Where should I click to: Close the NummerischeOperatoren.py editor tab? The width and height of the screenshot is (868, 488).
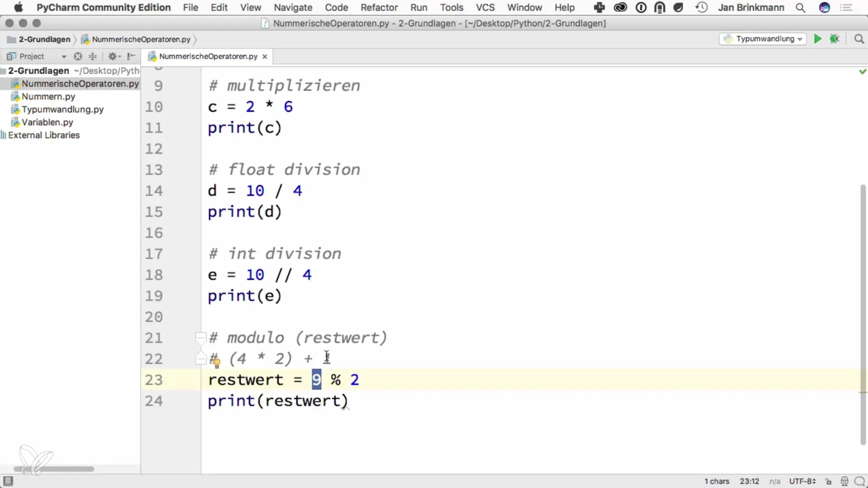[x=265, y=56]
